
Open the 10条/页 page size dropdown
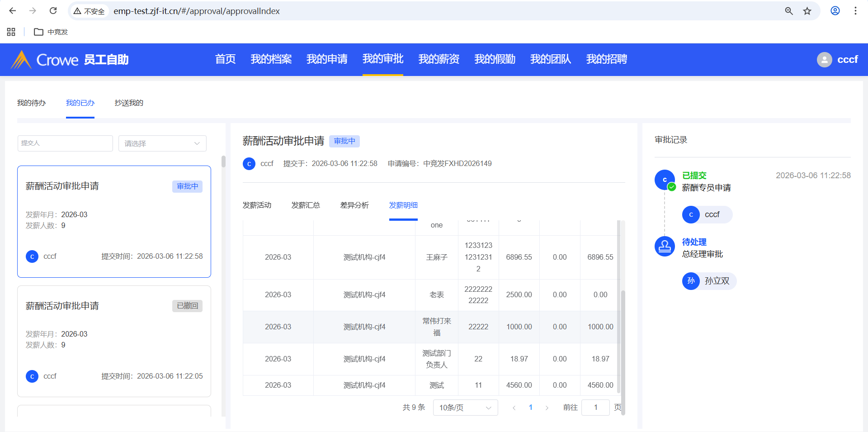[x=465, y=408]
